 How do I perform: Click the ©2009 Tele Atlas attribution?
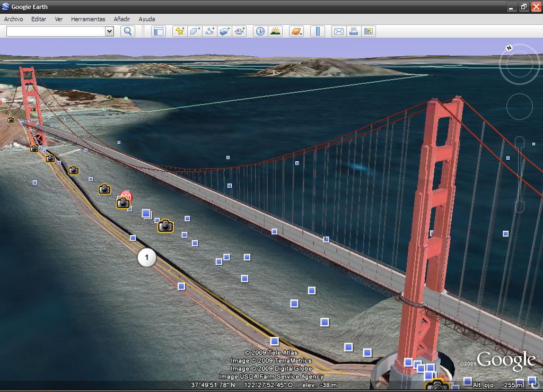(271, 353)
